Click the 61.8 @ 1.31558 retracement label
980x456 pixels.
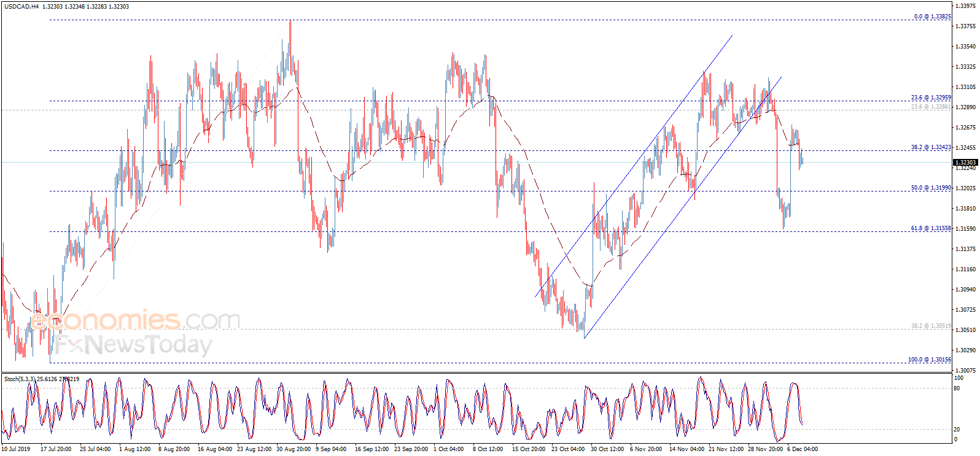click(x=931, y=228)
